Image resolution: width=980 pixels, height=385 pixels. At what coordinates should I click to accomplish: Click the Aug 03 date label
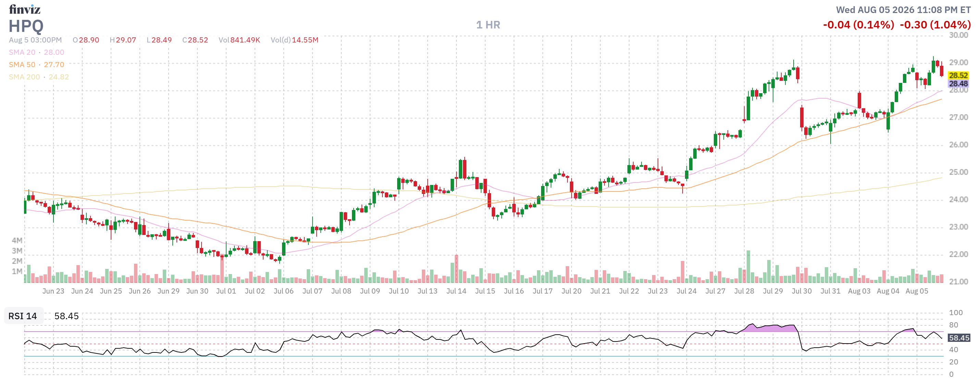tap(859, 291)
